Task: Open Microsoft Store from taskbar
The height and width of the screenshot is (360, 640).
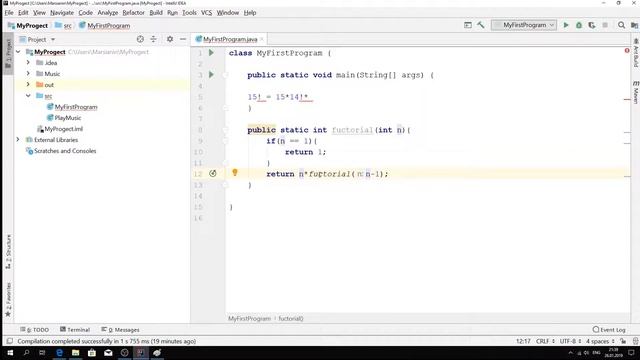Action: tap(92, 353)
